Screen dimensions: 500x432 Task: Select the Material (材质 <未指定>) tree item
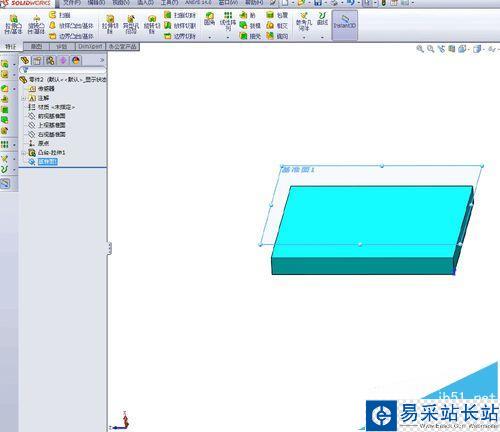(x=52, y=107)
